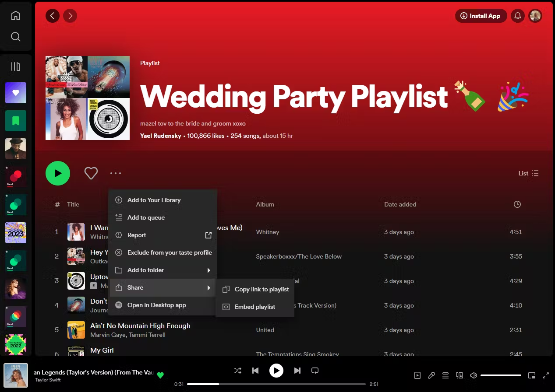555x392 pixels.
Task: Select Embed playlist option
Action: [255, 307]
